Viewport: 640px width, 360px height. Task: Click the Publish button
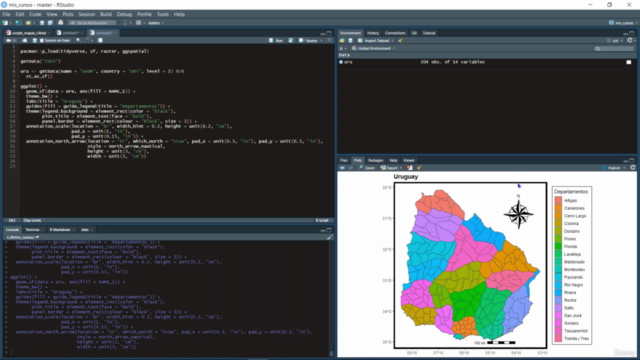[611, 168]
